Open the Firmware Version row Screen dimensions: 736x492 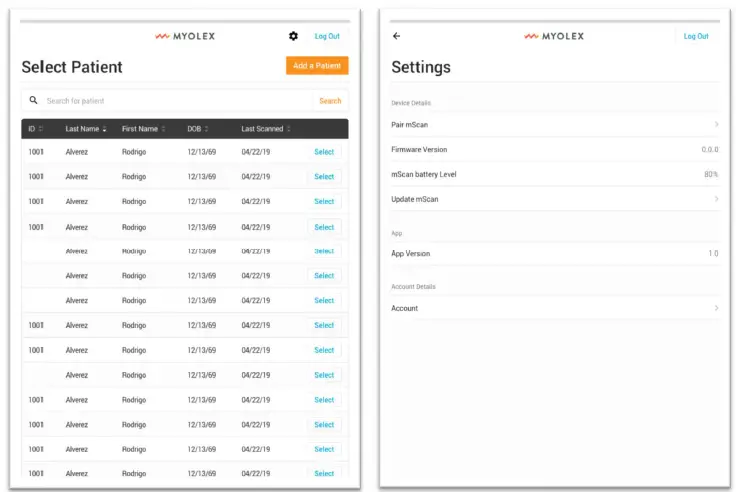555,149
